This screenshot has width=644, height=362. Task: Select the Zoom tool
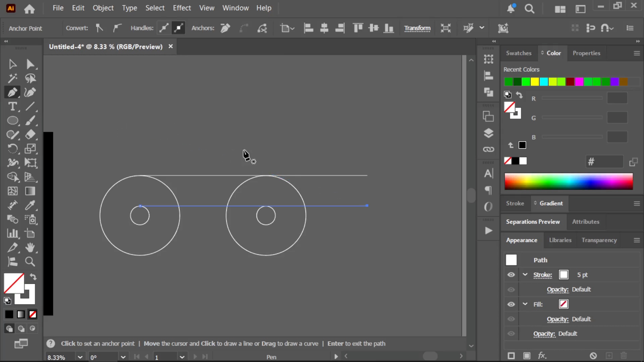(x=30, y=262)
